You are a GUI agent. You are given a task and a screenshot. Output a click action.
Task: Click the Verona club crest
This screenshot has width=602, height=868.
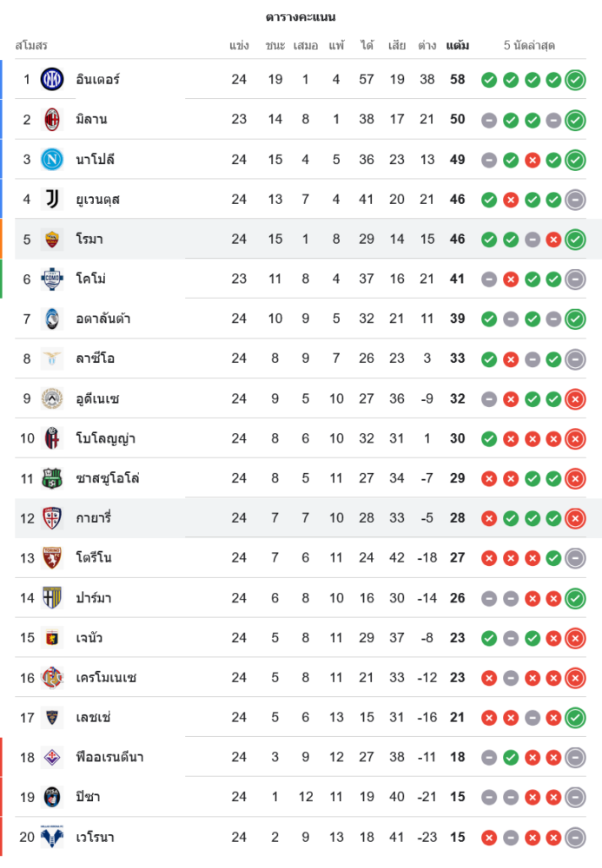tap(52, 838)
